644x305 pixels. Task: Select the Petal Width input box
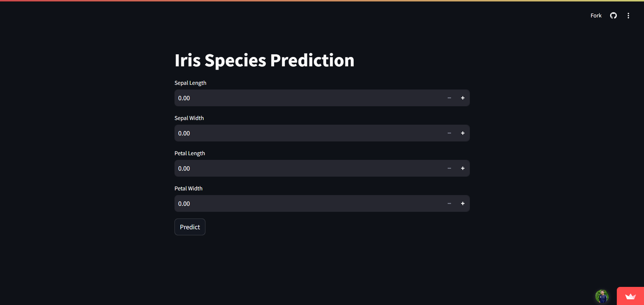(308, 203)
